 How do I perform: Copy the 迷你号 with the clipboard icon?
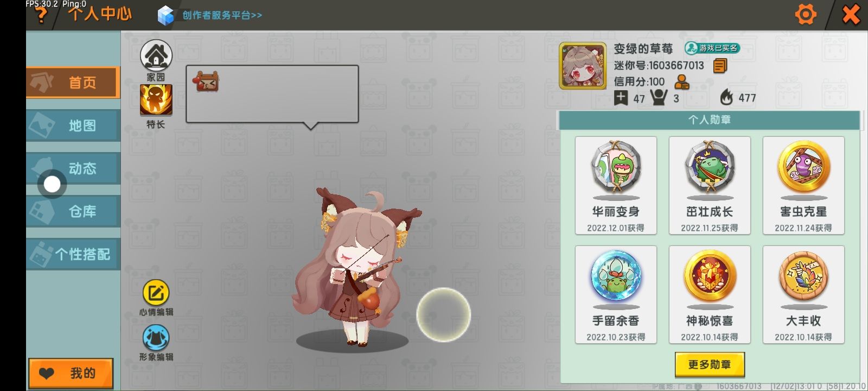pyautogui.click(x=720, y=66)
